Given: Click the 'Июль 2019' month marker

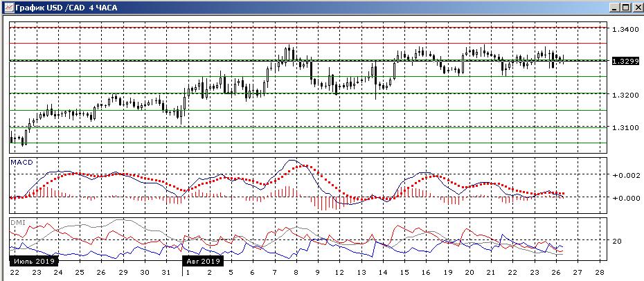Looking at the screenshot, I should point(34,262).
